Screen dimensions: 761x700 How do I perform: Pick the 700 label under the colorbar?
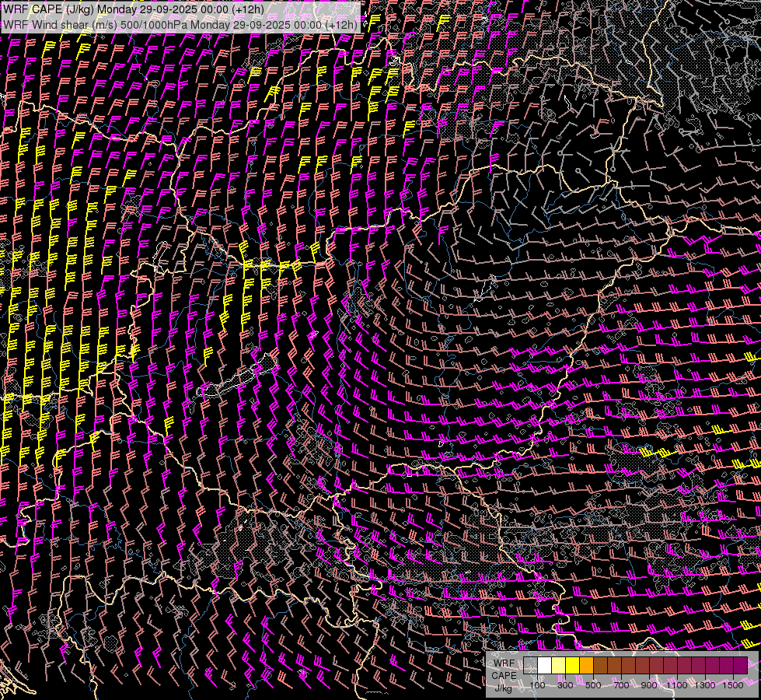[x=621, y=685]
